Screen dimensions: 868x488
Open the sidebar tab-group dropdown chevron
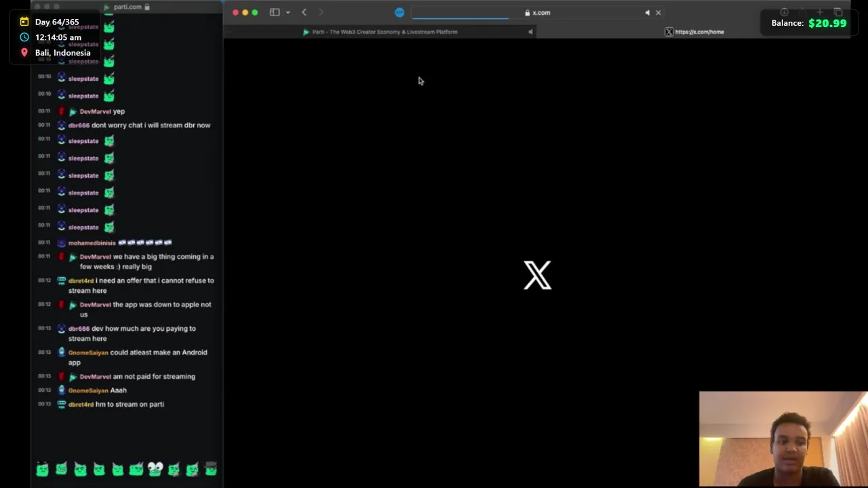point(288,12)
